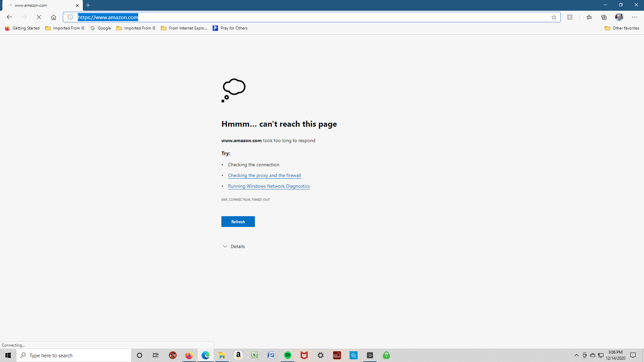
Task: Stop page loading with X button
Action: (39, 17)
